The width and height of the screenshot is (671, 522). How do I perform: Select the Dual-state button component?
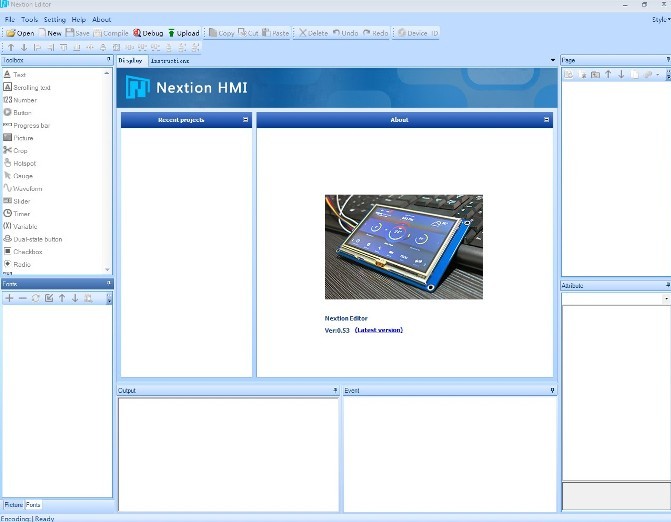[x=33, y=239]
